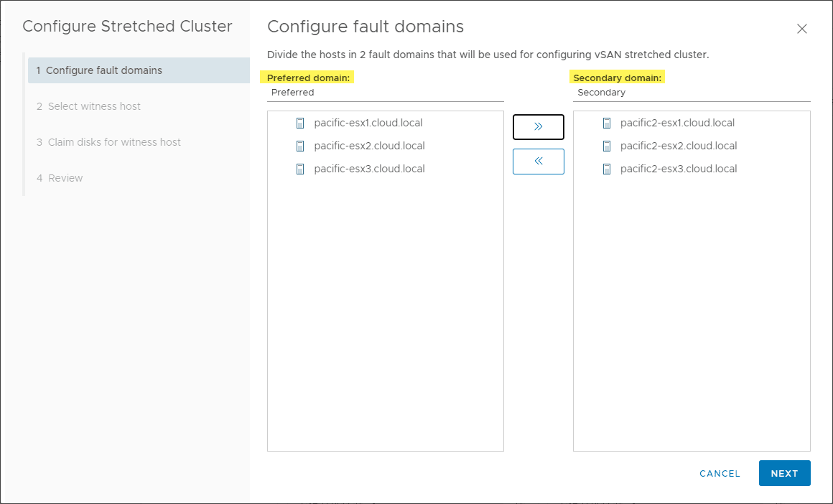The width and height of the screenshot is (833, 504).
Task: Click the host icon beside pacific-esx2.cloud.local
Action: click(299, 146)
